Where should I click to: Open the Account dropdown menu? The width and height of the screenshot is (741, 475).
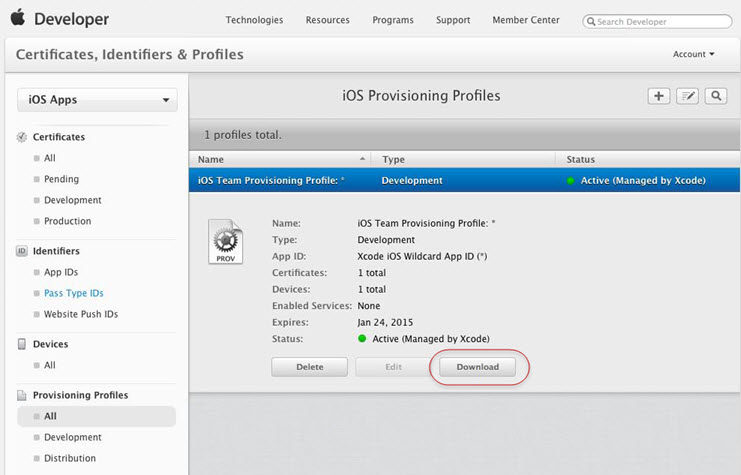click(694, 54)
